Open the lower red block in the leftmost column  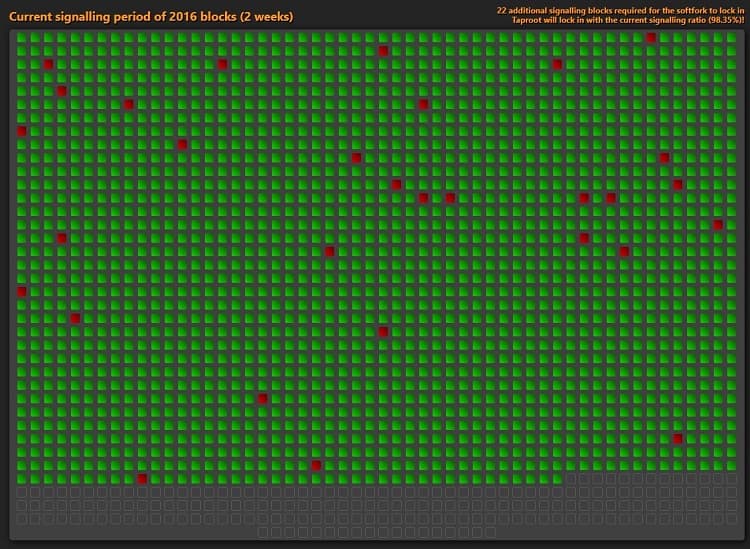pos(22,292)
